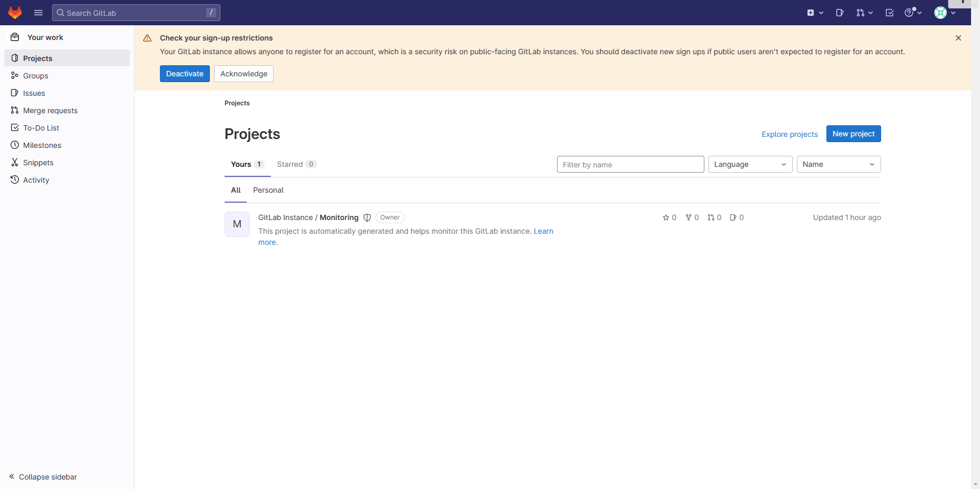This screenshot has width=980, height=489.
Task: Select the Personal tab
Action: click(268, 190)
